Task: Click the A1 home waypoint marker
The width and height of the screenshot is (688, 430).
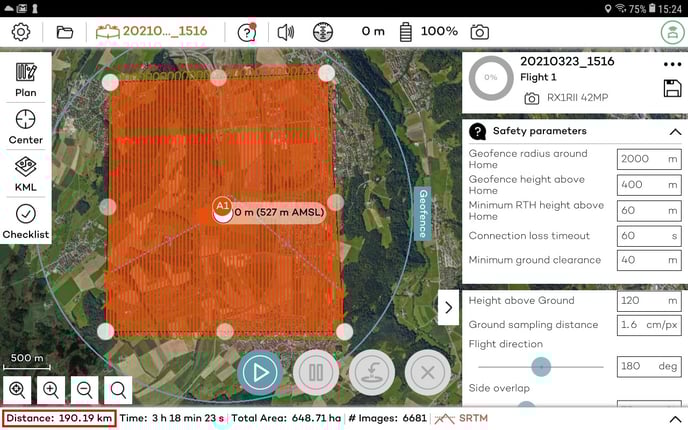Action: pyautogui.click(x=223, y=208)
